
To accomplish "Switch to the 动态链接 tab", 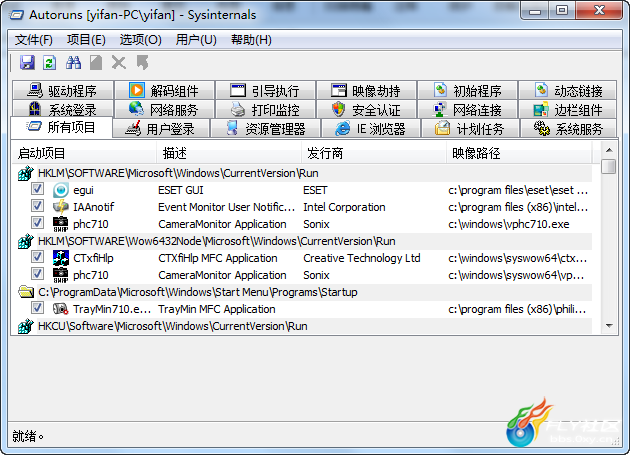I will (568, 90).
